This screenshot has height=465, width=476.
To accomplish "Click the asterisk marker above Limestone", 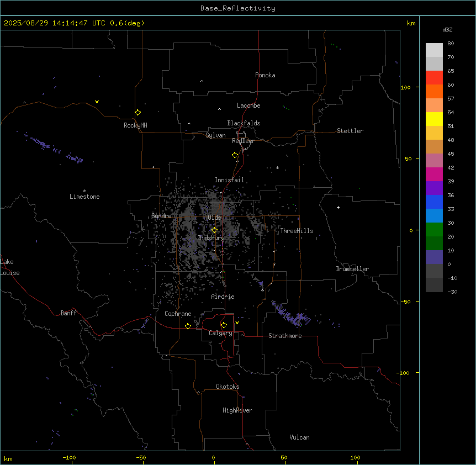I will point(84,191).
